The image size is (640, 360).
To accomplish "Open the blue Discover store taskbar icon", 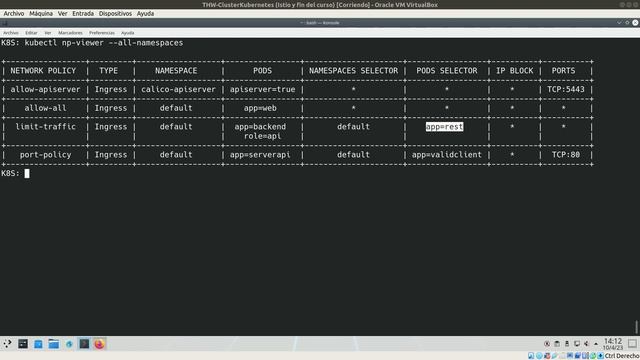I will tap(38, 344).
